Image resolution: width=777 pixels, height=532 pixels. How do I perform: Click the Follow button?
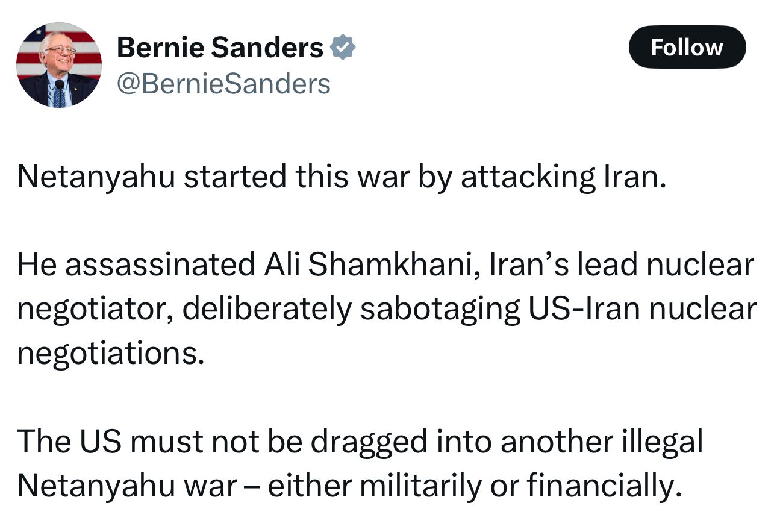point(687,47)
